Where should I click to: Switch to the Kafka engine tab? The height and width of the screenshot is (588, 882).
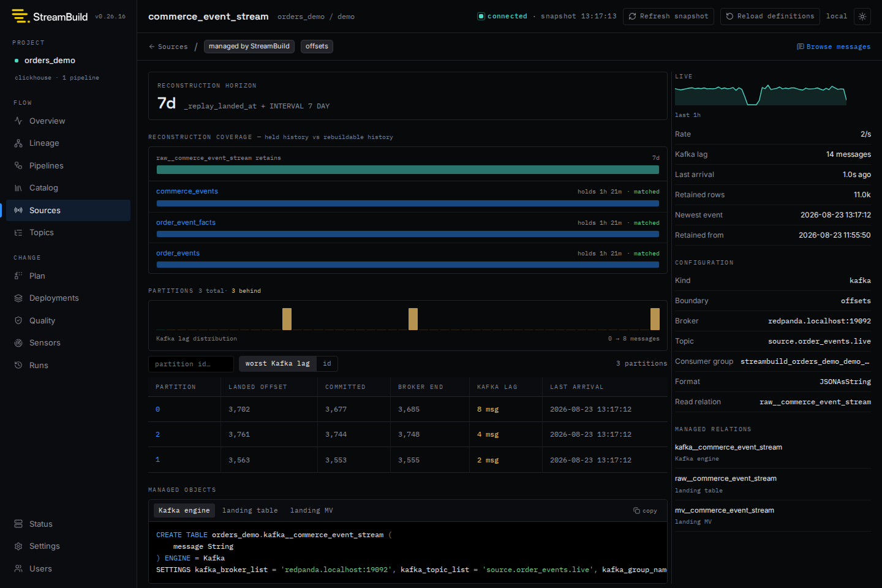(184, 510)
